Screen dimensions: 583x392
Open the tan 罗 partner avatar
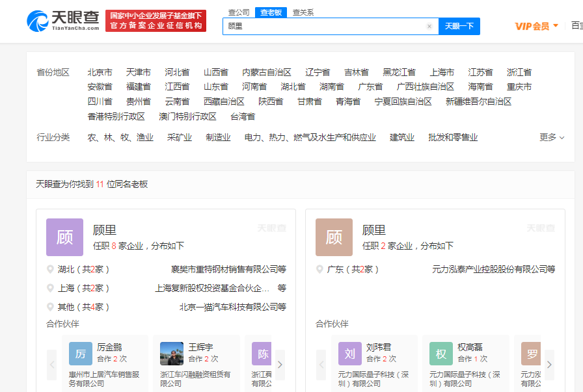coord(530,354)
